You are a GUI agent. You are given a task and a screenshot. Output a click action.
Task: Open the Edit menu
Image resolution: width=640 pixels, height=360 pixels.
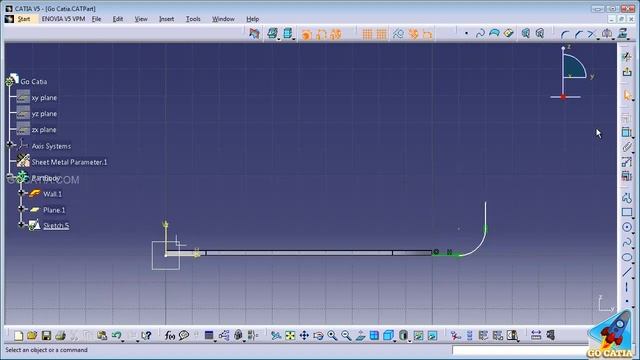click(x=118, y=19)
